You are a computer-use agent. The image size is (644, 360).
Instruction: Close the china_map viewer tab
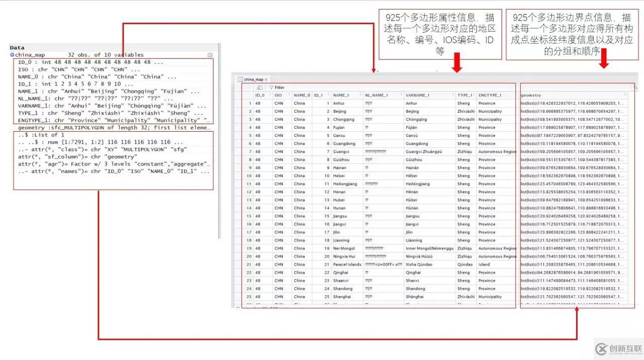pos(266,79)
